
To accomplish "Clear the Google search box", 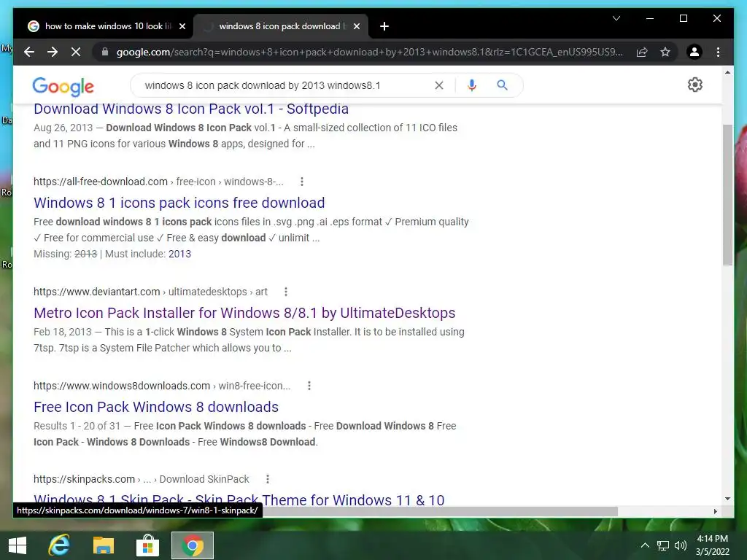I will pos(438,85).
